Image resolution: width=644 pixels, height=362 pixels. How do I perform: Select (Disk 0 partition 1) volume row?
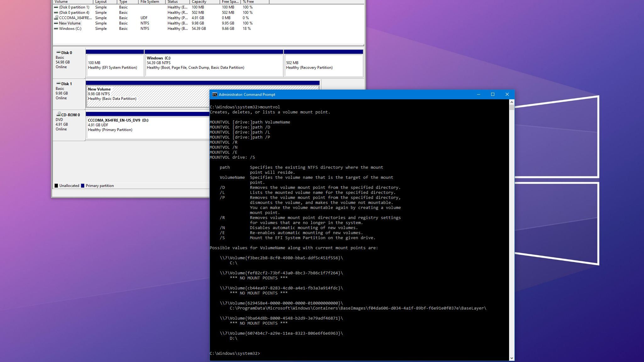click(x=74, y=7)
